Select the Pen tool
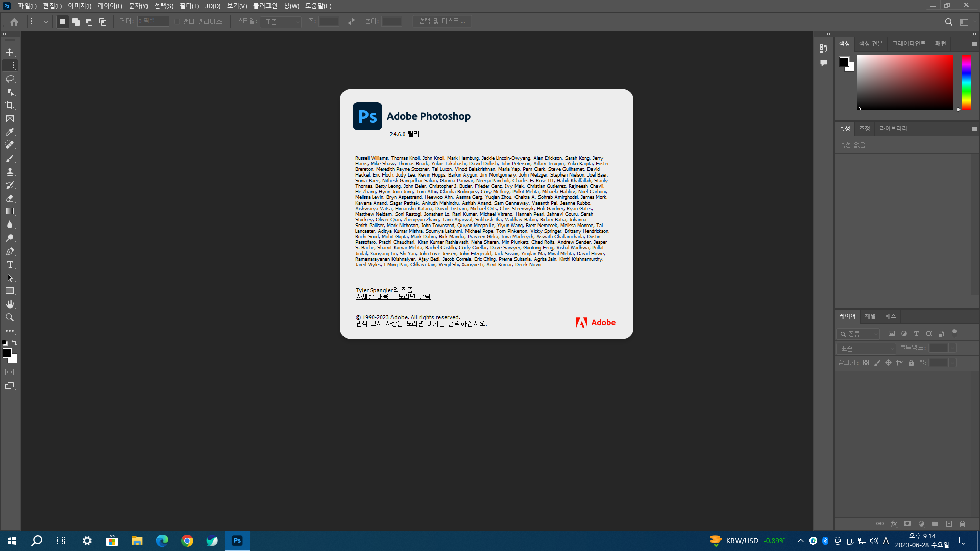 coord(10,251)
